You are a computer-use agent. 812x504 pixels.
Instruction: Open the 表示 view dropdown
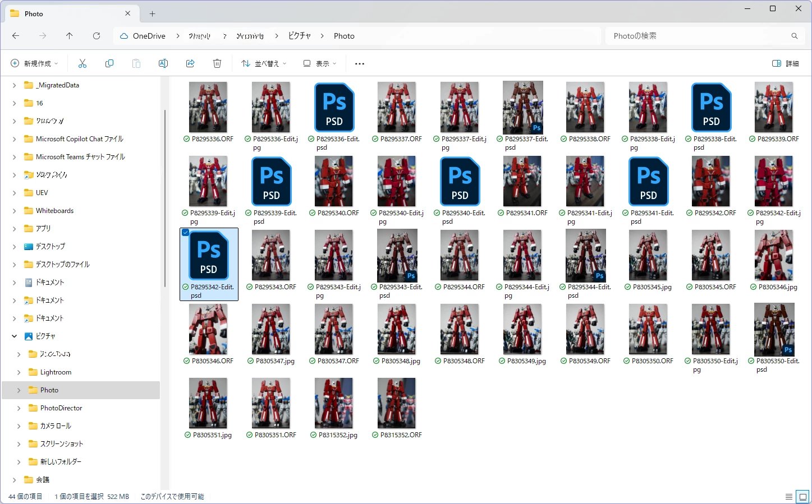point(320,63)
